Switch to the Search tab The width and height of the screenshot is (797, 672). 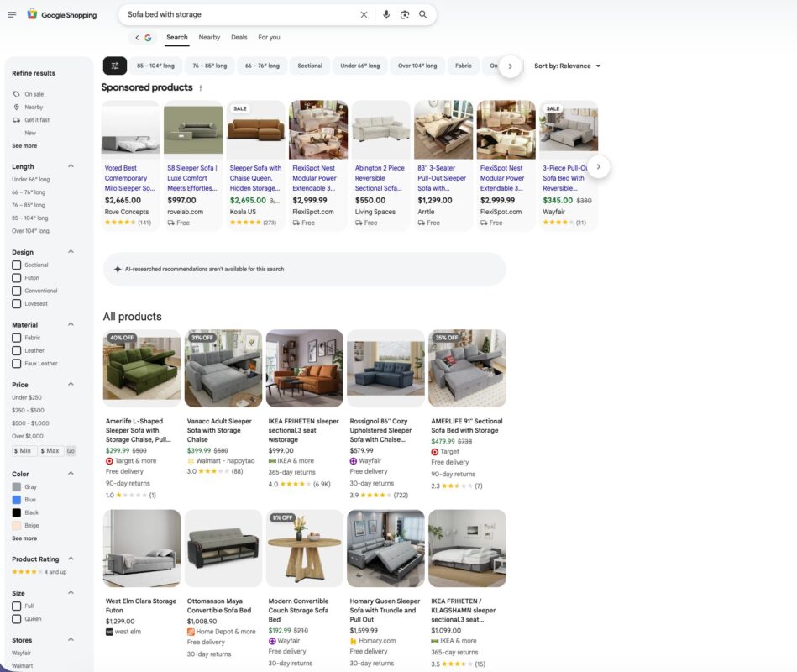click(177, 38)
